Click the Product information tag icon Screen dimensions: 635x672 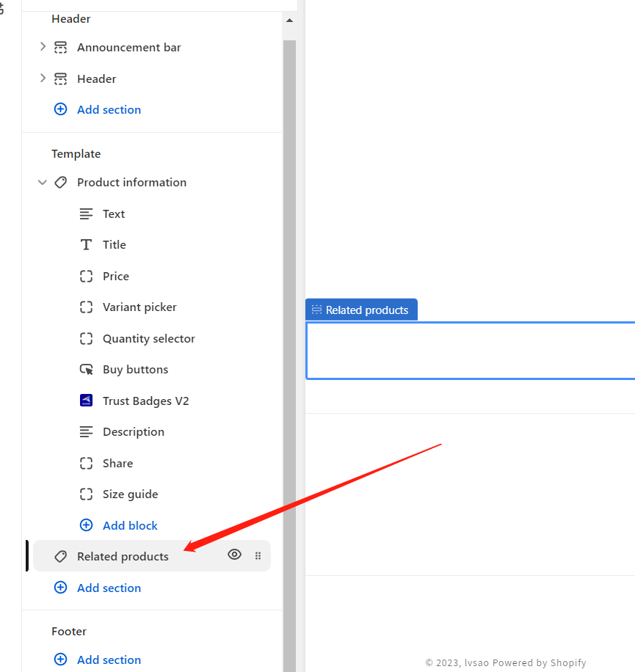60,182
